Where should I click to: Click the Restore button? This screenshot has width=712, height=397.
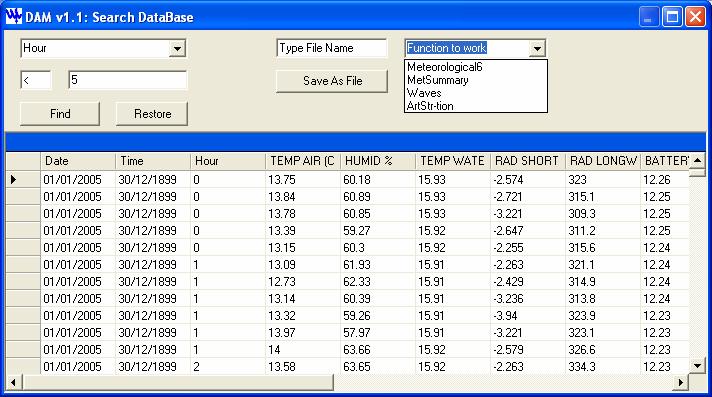(152, 114)
